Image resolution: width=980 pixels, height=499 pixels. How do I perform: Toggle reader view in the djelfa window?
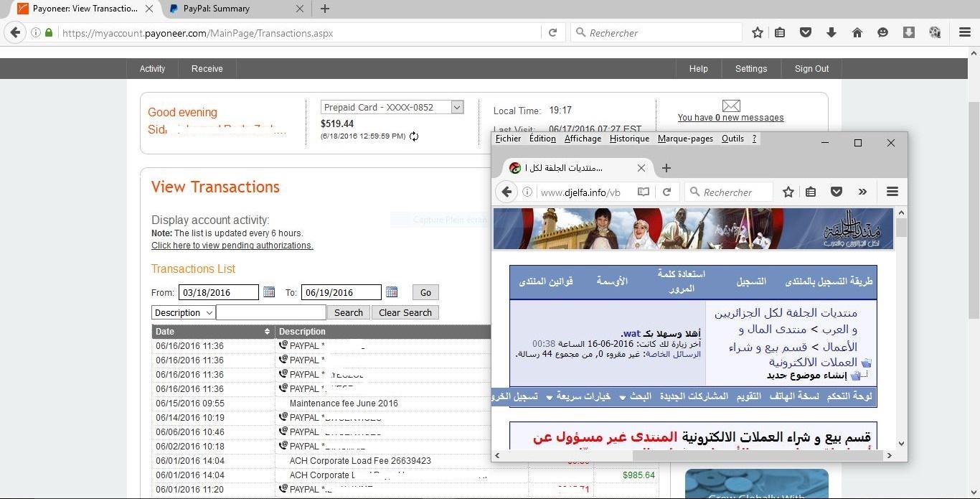[644, 192]
